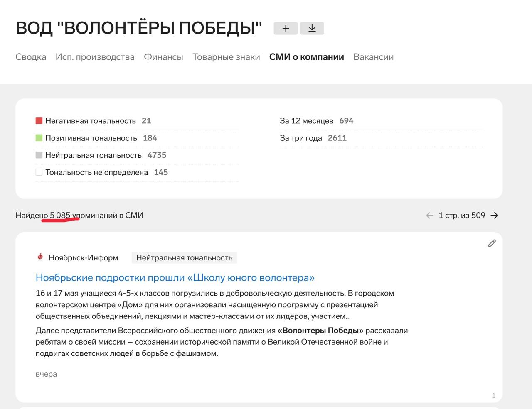The image size is (532, 409).
Task: Show mentions За 12 месяцев
Action: click(306, 121)
